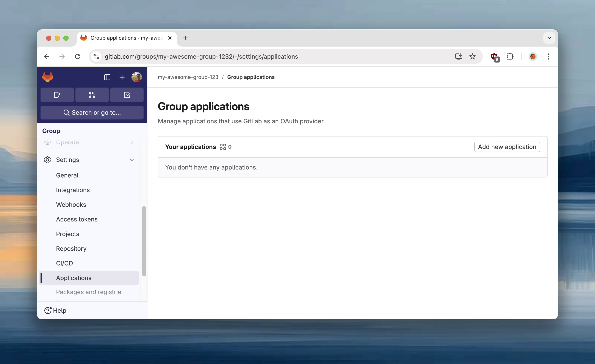Viewport: 595px width, 364px height.
Task: Go back with the browser back arrow
Action: tap(47, 56)
